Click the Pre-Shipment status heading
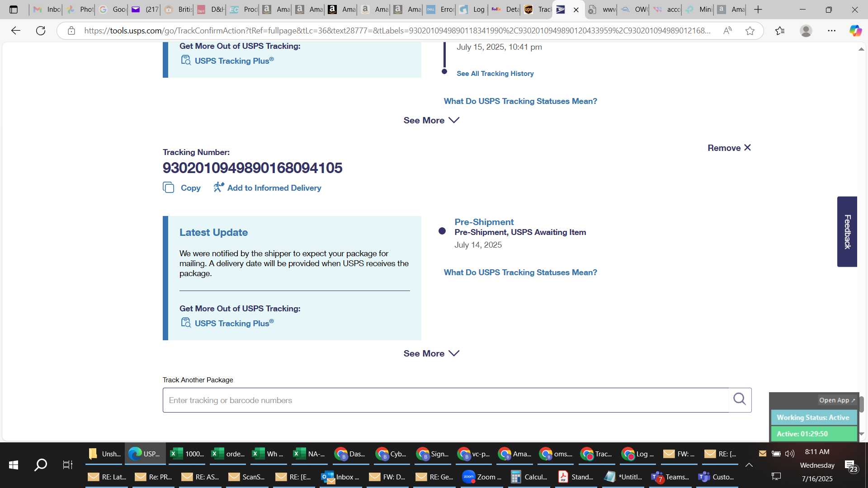 tap(484, 222)
